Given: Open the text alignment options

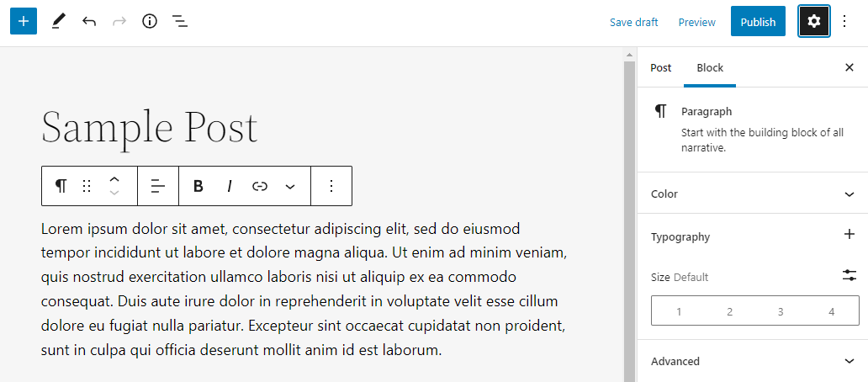Looking at the screenshot, I should (158, 186).
